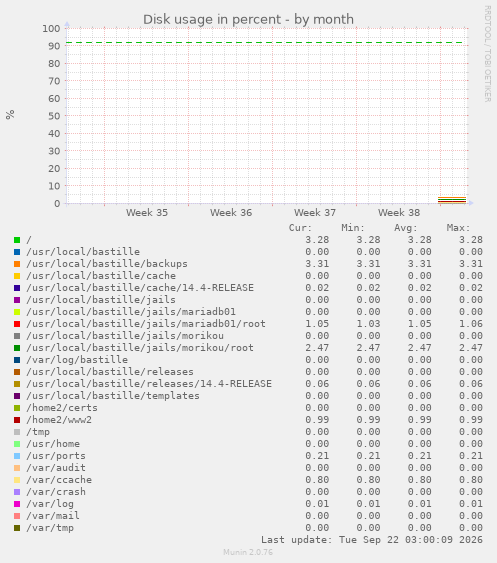Click the Last update timestamp text

pos(372,540)
